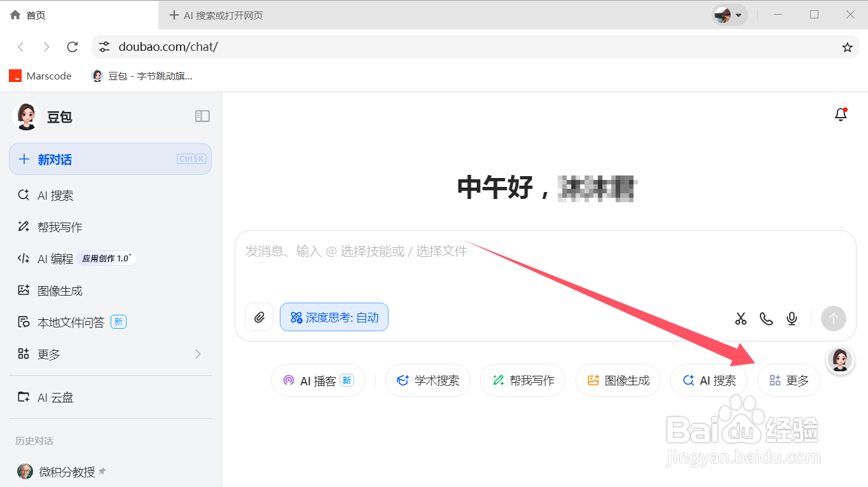Select the AI 搜索 chip below input

coord(709,380)
